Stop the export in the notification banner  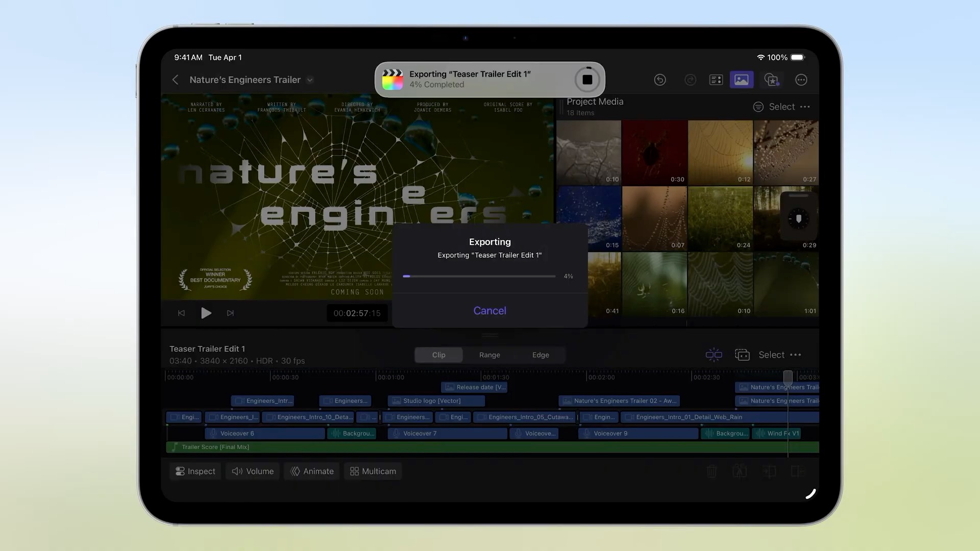tap(587, 80)
